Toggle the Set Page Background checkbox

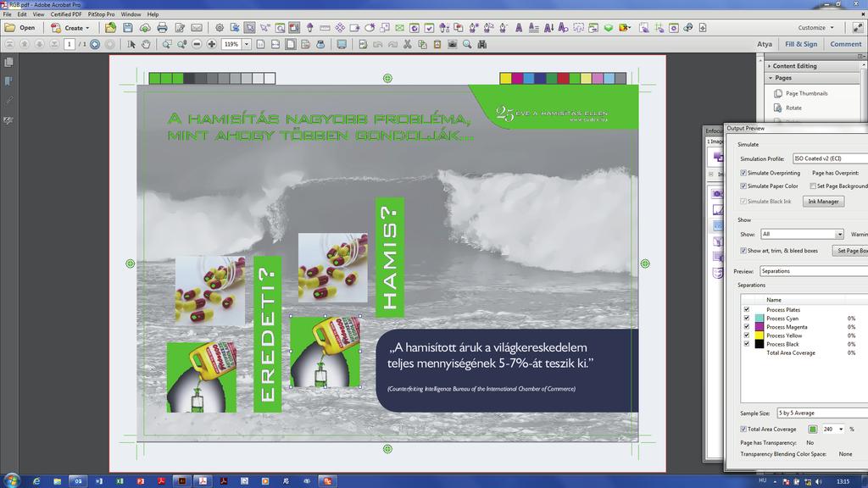click(x=813, y=186)
